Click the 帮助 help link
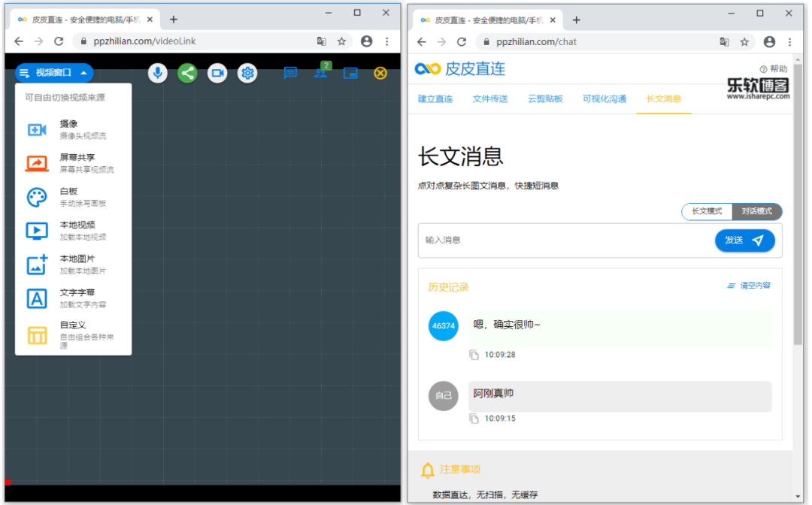The width and height of the screenshot is (812, 505). point(773,69)
